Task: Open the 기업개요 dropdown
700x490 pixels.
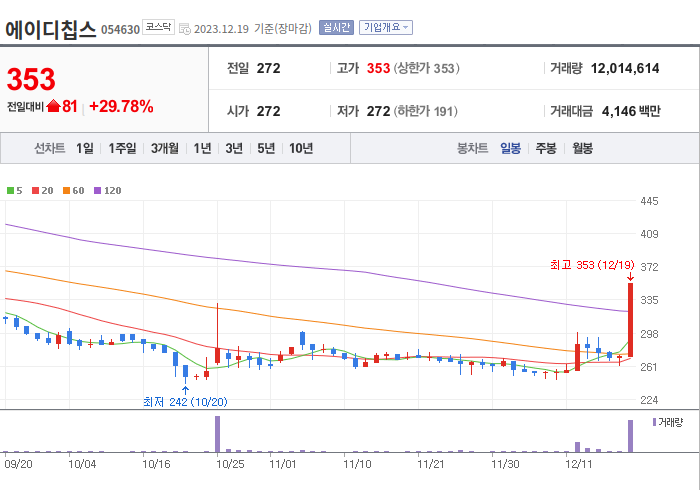Action: [386, 28]
